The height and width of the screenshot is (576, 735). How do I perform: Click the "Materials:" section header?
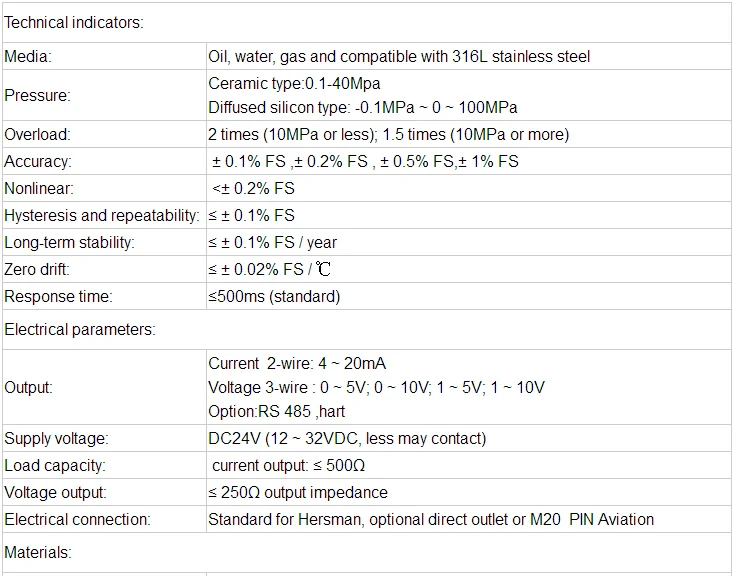point(38,552)
